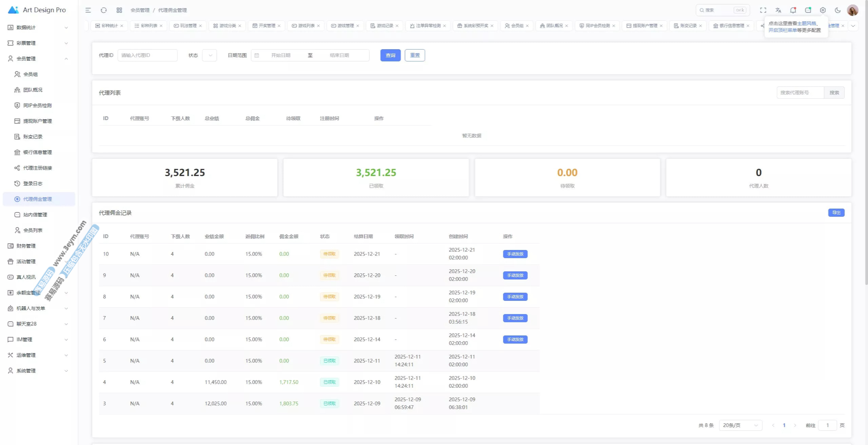Expand the 财务管理 sidebar menu
The image size is (868, 445).
26,246
